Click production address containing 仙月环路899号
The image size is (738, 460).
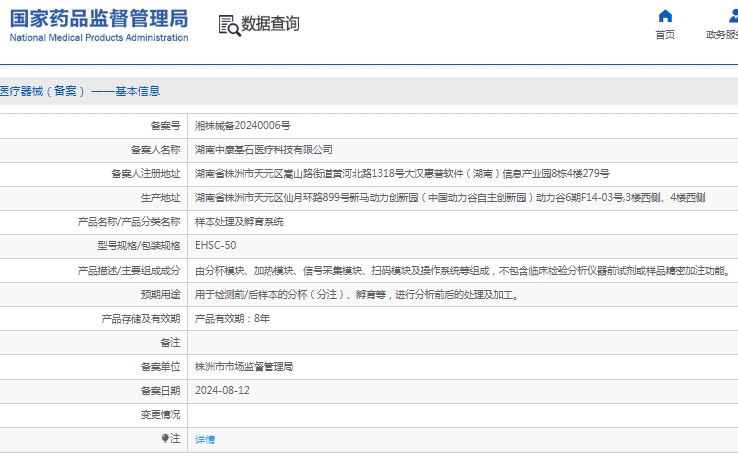(x=450, y=198)
